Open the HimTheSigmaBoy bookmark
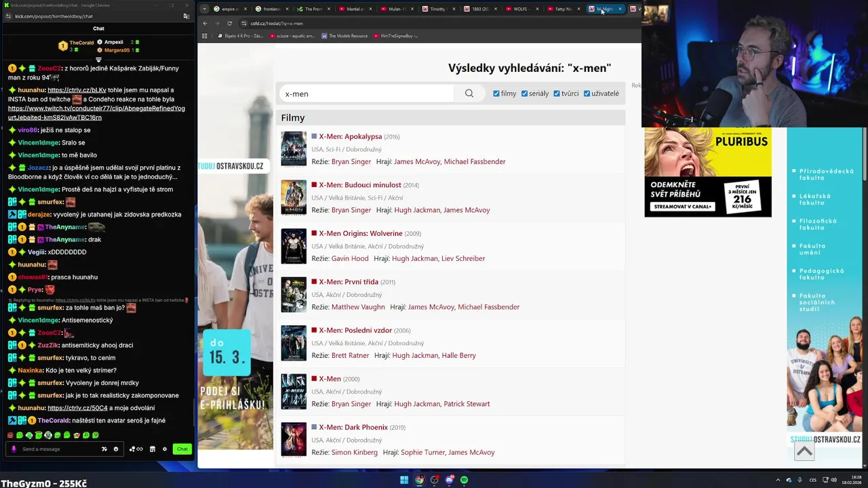868x488 pixels. pyautogui.click(x=396, y=36)
